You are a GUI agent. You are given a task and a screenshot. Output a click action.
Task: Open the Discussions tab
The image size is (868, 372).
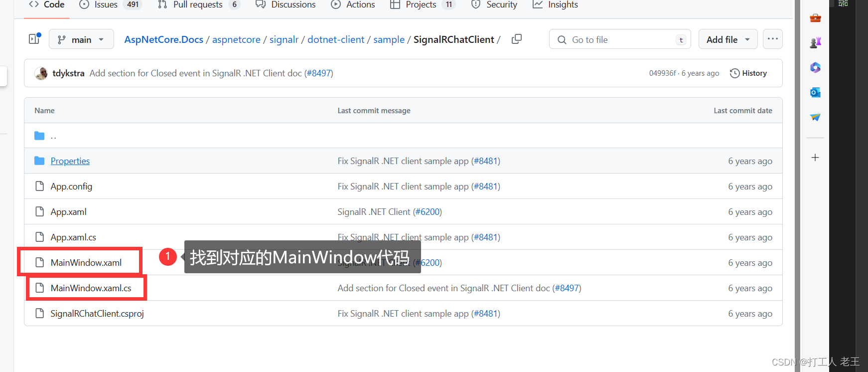click(286, 4)
